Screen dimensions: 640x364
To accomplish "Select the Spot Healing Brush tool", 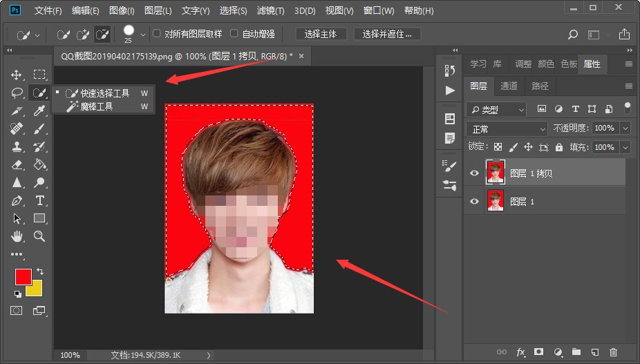I will (17, 128).
